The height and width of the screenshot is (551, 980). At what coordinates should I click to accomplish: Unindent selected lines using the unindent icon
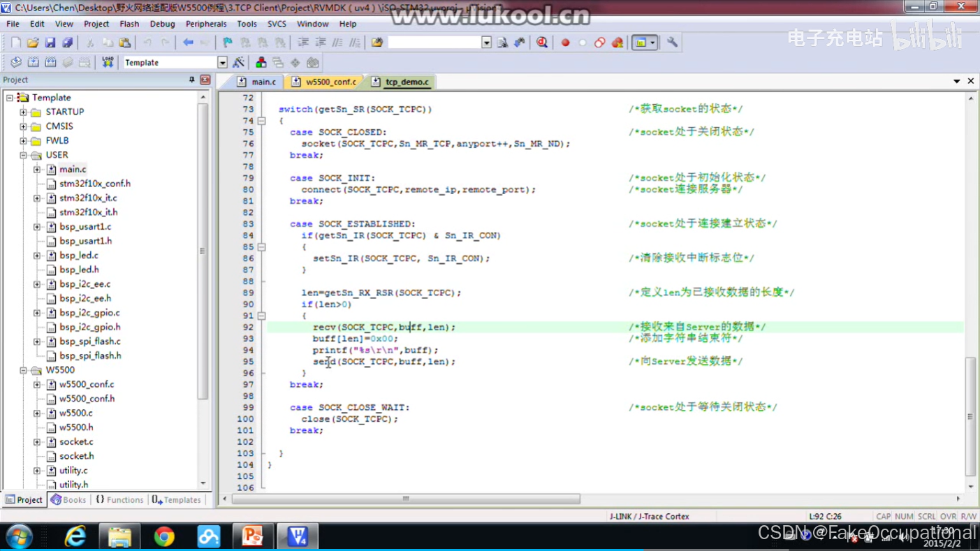[x=321, y=43]
